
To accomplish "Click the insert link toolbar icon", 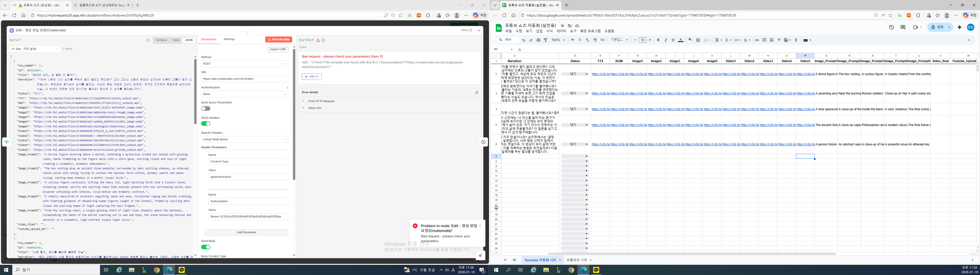I will 757,40.
